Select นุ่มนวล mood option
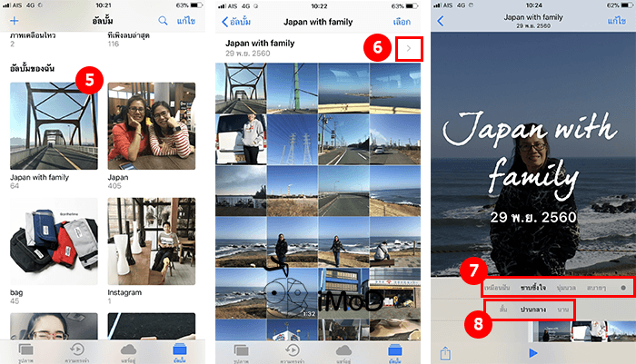The image size is (636, 364). tap(566, 288)
